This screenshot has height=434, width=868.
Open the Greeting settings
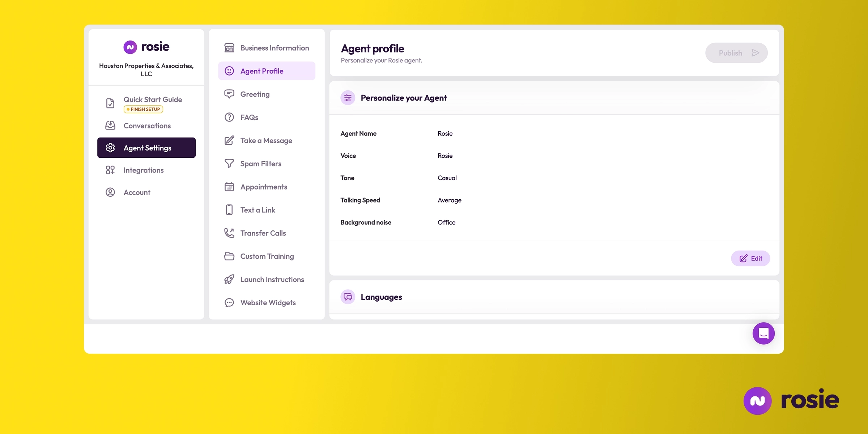click(267, 94)
